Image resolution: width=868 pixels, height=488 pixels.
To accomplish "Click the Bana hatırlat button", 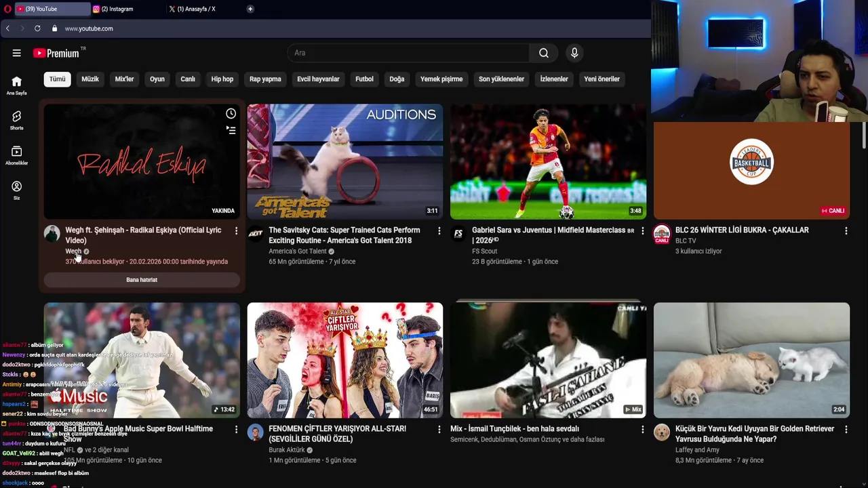I will 142,280.
